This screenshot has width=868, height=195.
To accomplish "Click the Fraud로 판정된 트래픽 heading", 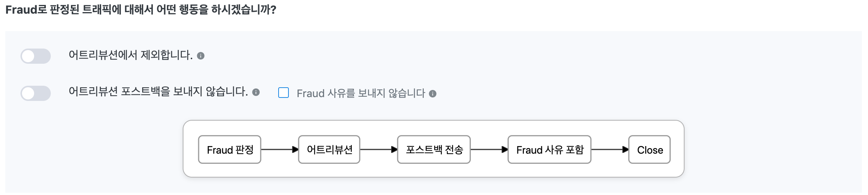I will coord(141,10).
